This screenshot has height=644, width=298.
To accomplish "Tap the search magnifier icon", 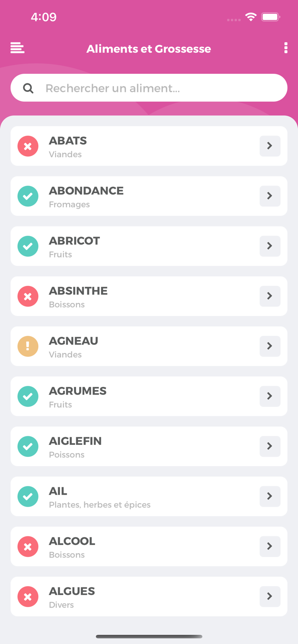I will point(28,88).
